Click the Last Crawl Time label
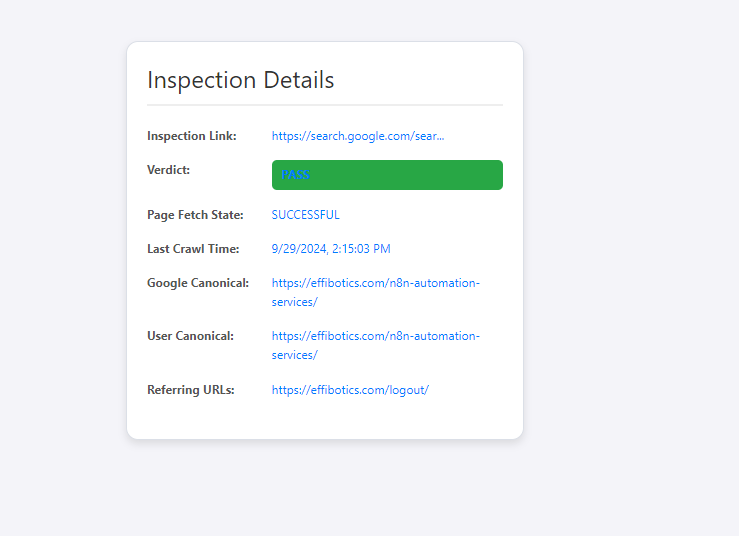Screen dimensions: 739x536 (193, 249)
